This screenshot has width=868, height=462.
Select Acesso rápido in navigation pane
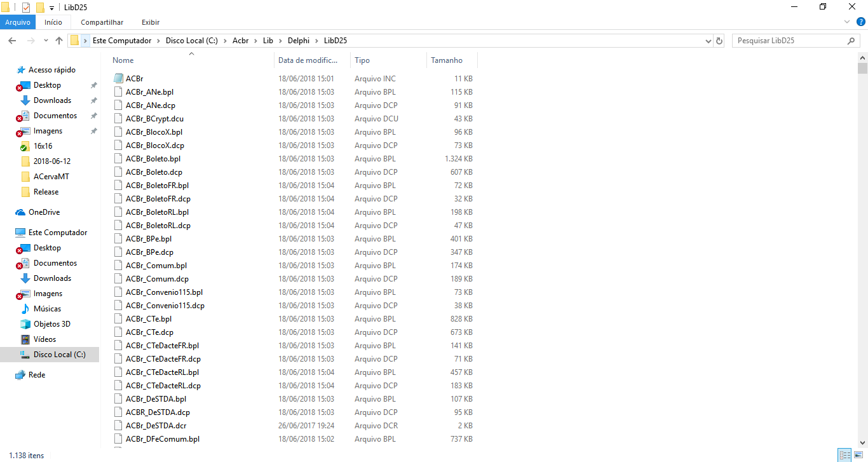(52, 70)
